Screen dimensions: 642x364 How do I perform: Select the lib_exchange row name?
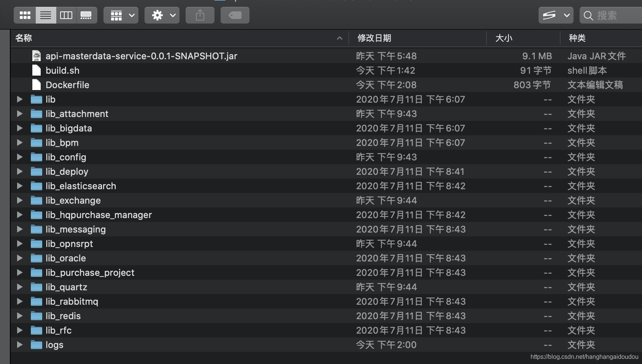73,201
